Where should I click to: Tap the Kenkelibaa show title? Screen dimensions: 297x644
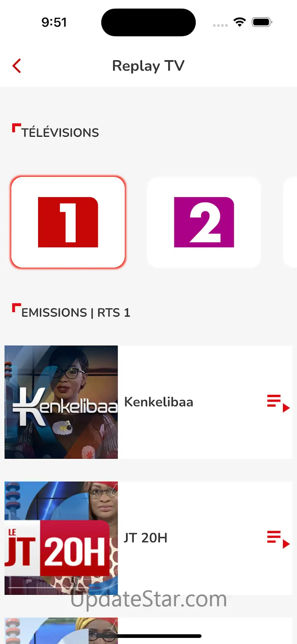click(x=159, y=402)
